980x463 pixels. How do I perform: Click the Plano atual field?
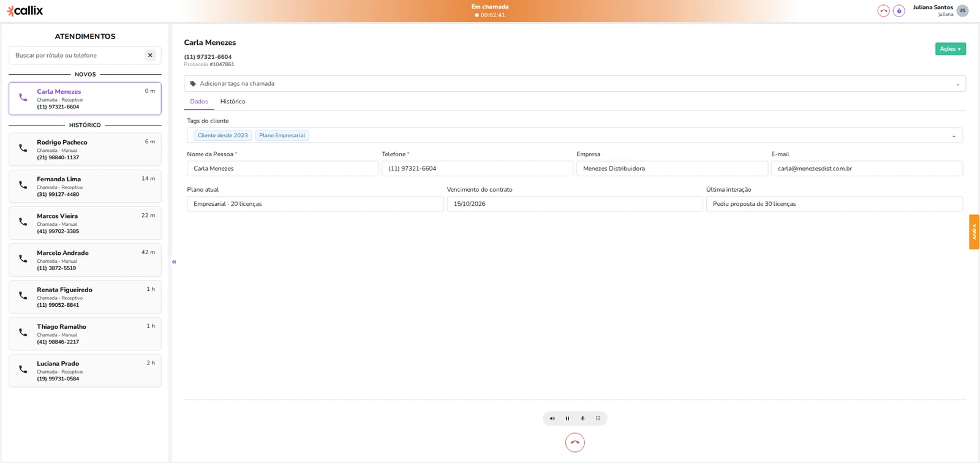[315, 204]
